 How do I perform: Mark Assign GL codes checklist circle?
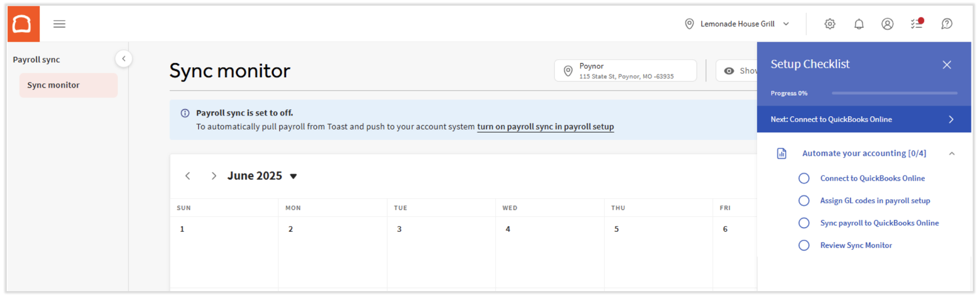pyautogui.click(x=804, y=201)
